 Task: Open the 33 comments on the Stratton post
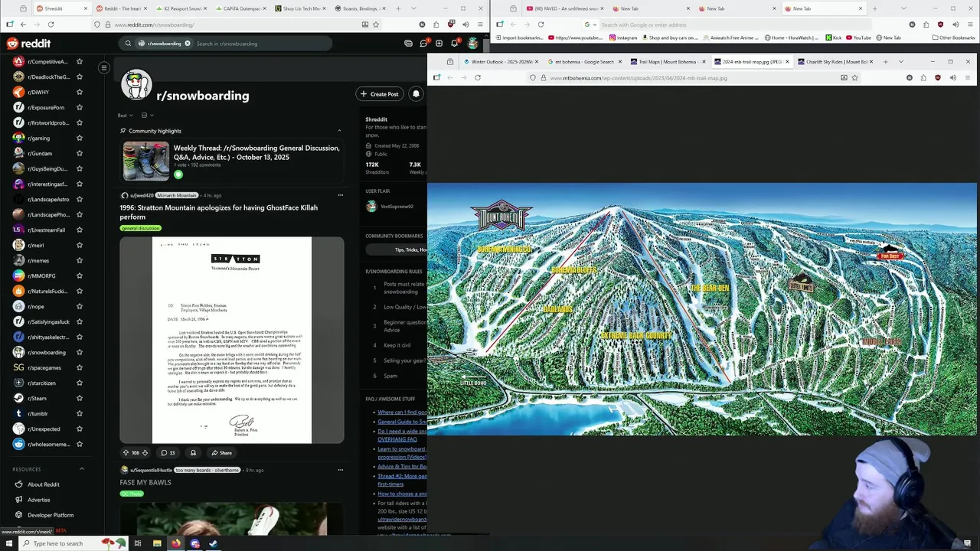click(168, 453)
